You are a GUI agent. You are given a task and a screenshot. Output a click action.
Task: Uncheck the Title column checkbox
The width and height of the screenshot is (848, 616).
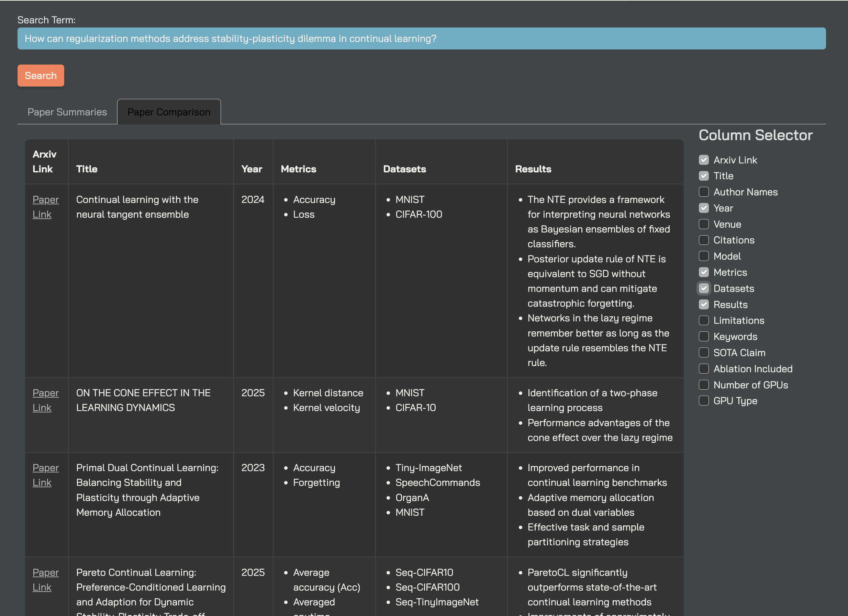tap(704, 176)
